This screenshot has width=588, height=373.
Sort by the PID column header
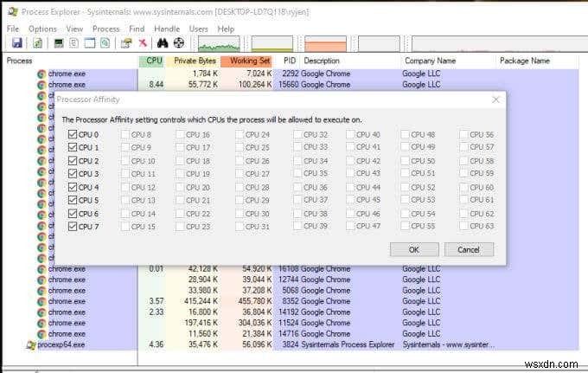click(286, 61)
